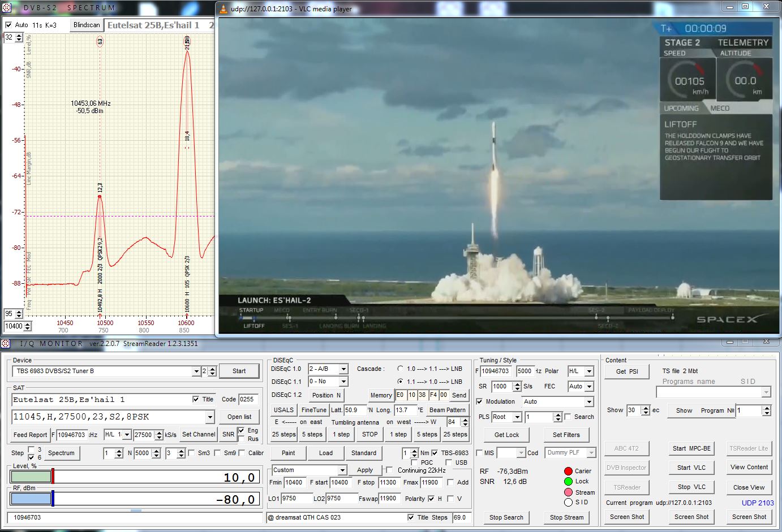Click the Send DiSEqC command button
Screen dimensions: 782x532
click(x=459, y=395)
